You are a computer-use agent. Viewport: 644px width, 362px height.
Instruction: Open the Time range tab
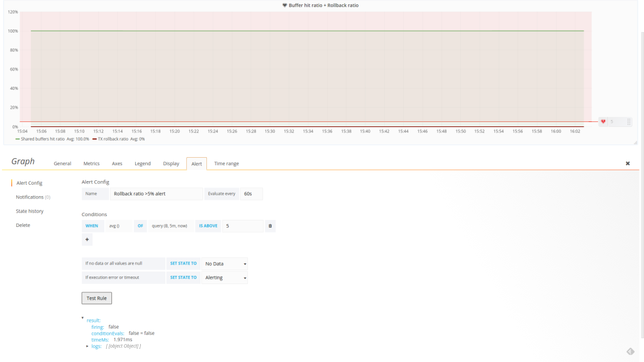tap(226, 163)
